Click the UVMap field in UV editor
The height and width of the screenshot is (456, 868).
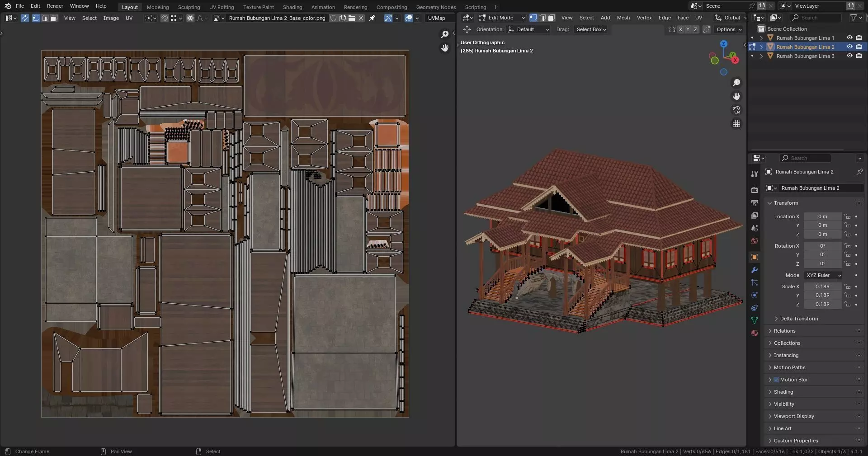point(439,18)
